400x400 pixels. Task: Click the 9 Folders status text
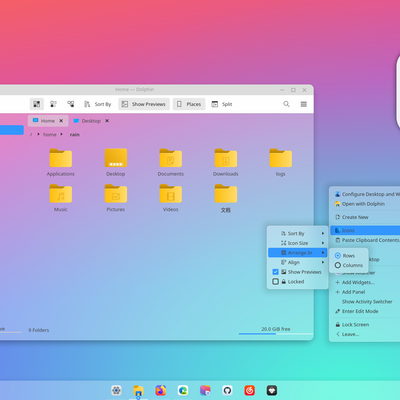(39, 330)
